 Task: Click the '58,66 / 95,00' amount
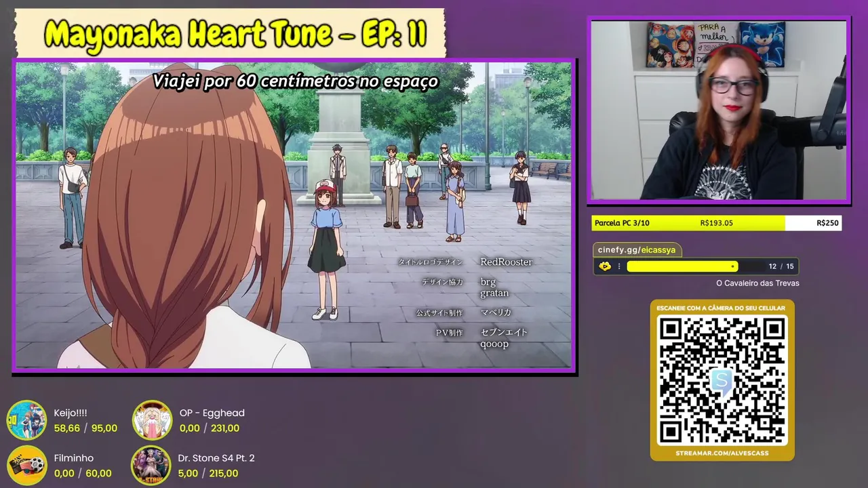tap(85, 428)
